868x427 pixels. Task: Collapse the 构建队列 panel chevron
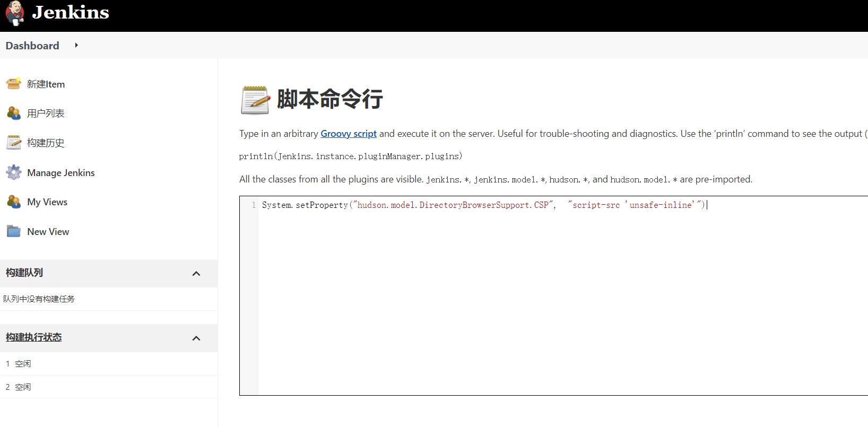click(x=196, y=274)
